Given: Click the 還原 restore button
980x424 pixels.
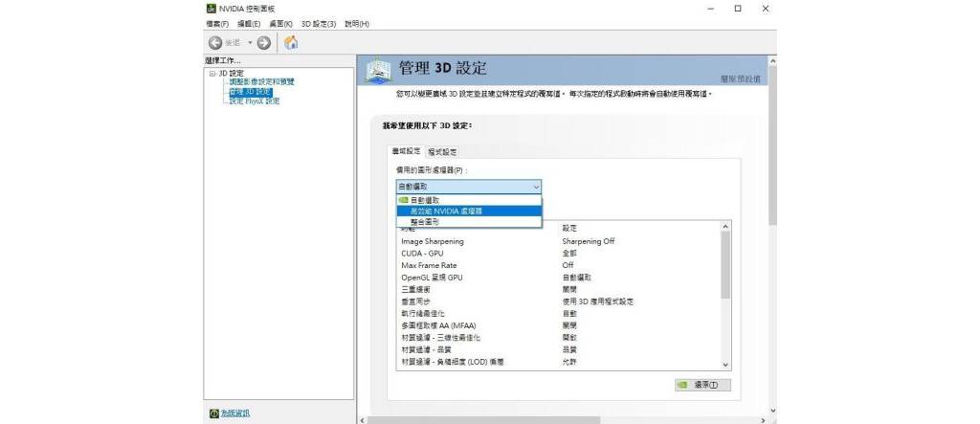Looking at the screenshot, I should (702, 385).
